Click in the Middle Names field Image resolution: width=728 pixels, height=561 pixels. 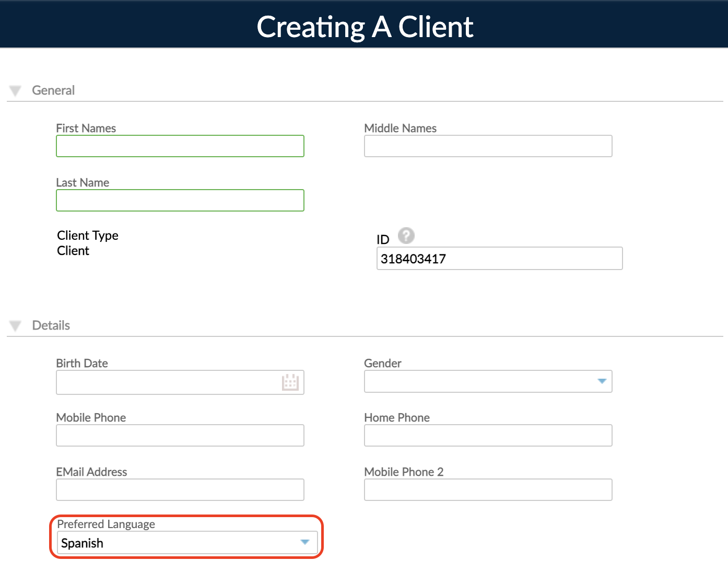[488, 146]
